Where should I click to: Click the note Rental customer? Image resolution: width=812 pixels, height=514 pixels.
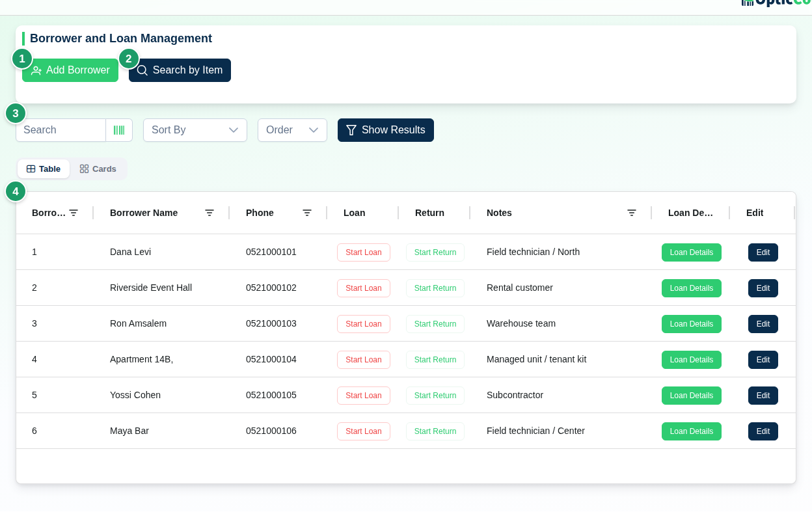pyautogui.click(x=520, y=288)
